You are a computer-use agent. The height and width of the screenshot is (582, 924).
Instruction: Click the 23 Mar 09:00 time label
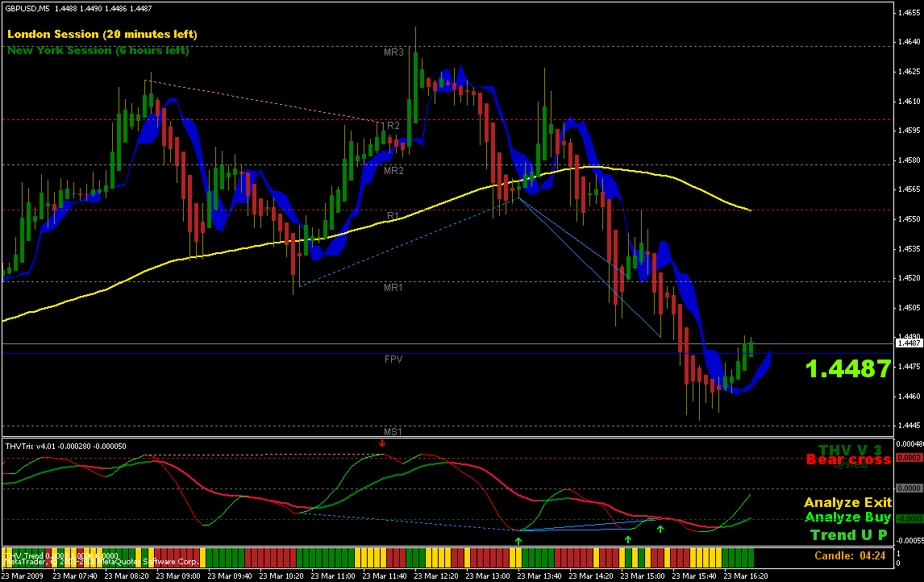[178, 576]
